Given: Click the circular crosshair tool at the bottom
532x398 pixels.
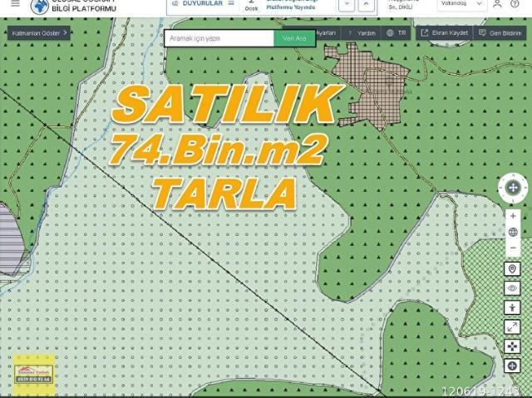Looking at the screenshot, I should 512,366.
